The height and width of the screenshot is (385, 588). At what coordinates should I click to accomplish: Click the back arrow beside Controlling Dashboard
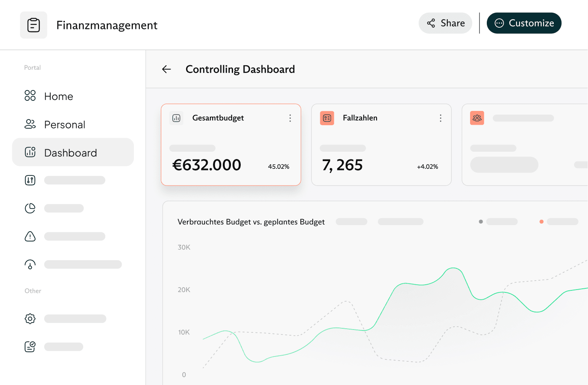[166, 69]
